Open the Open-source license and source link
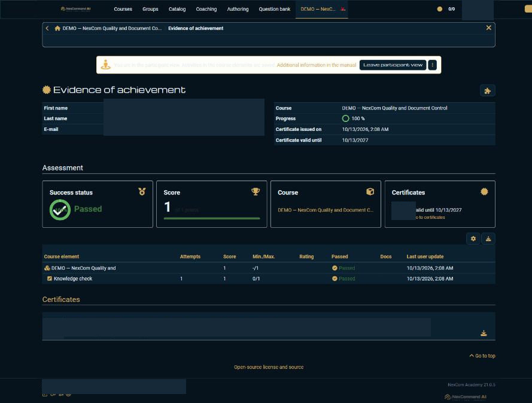The width and height of the screenshot is (532, 403). click(269, 367)
